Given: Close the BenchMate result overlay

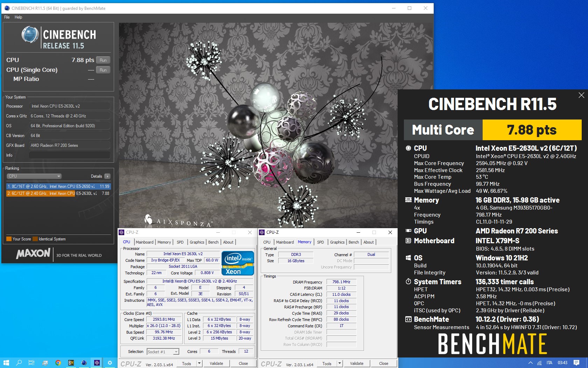Looking at the screenshot, I should tap(581, 95).
